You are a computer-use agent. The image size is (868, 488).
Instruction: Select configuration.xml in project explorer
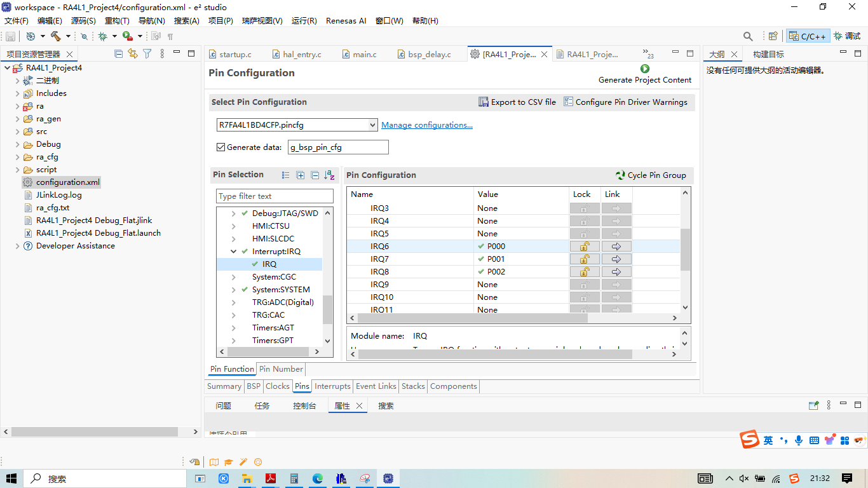tap(68, 182)
